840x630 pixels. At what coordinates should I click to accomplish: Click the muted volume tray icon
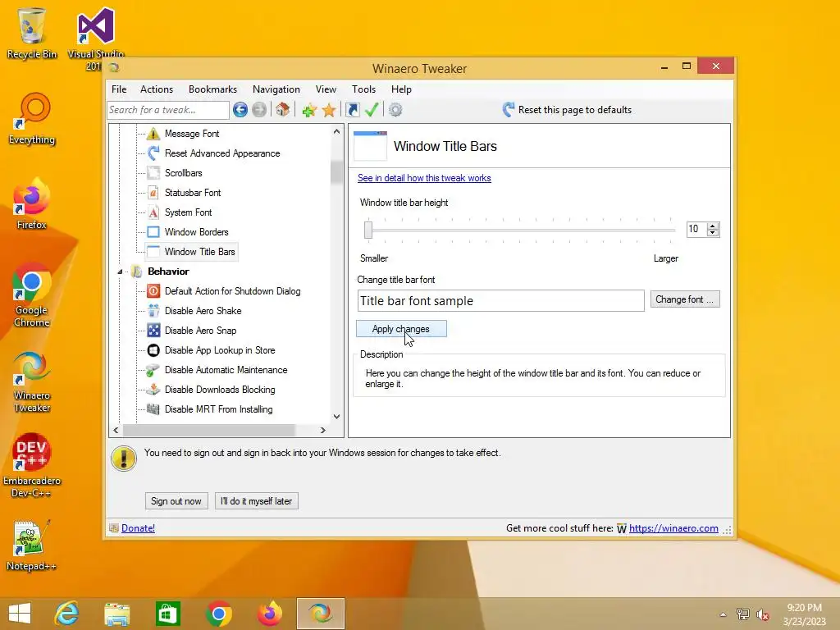point(763,614)
